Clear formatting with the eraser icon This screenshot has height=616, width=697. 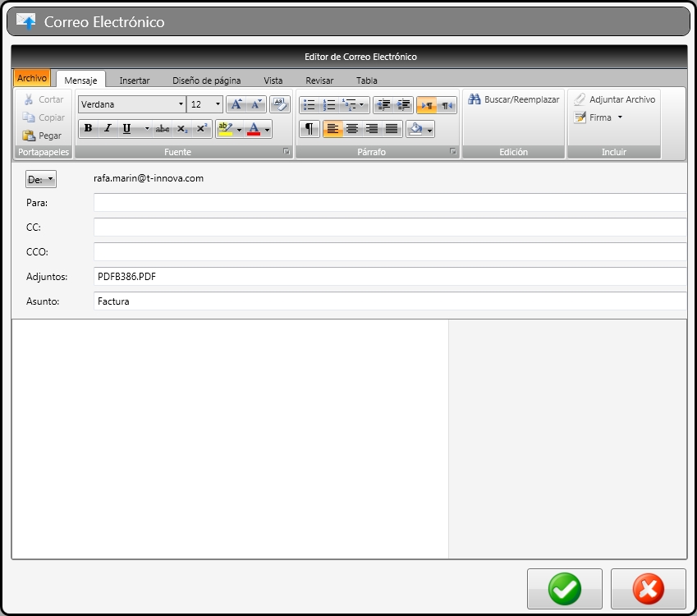click(x=280, y=104)
